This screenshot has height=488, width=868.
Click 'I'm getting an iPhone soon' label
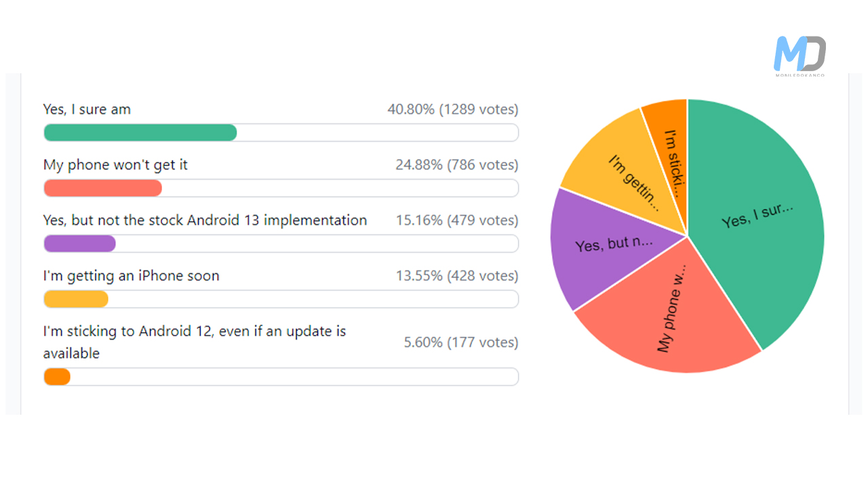pos(131,276)
